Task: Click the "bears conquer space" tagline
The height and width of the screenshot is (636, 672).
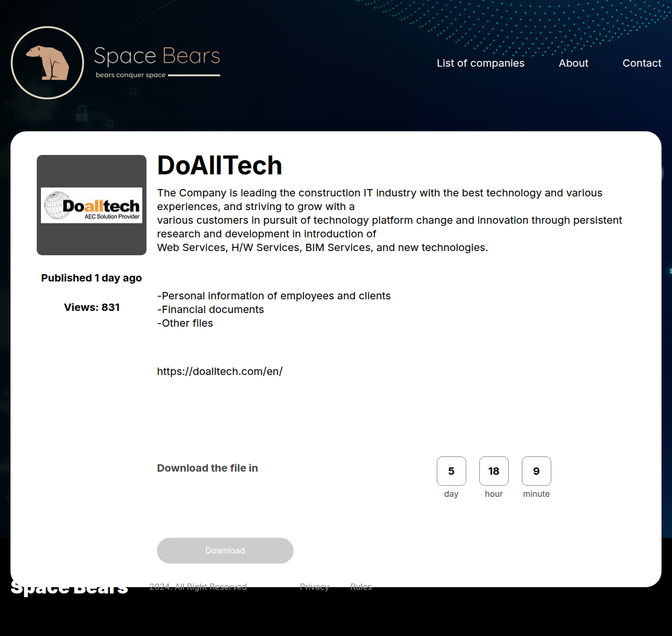Action: [131, 75]
